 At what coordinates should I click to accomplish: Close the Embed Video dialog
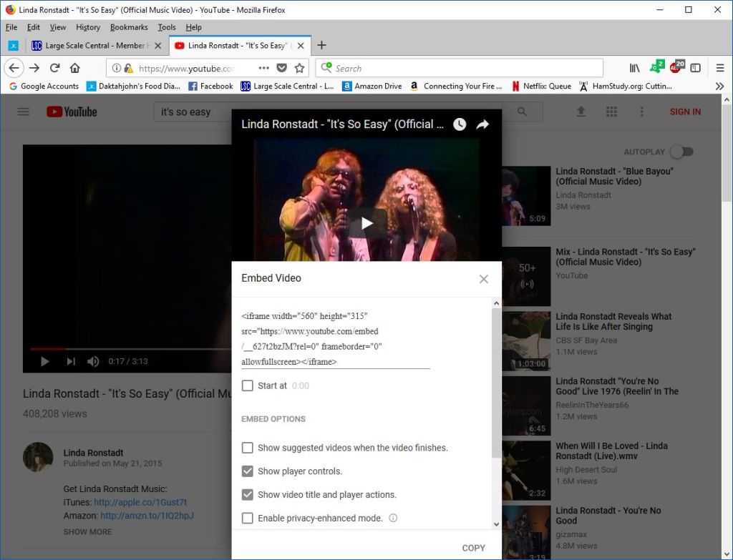pos(484,279)
